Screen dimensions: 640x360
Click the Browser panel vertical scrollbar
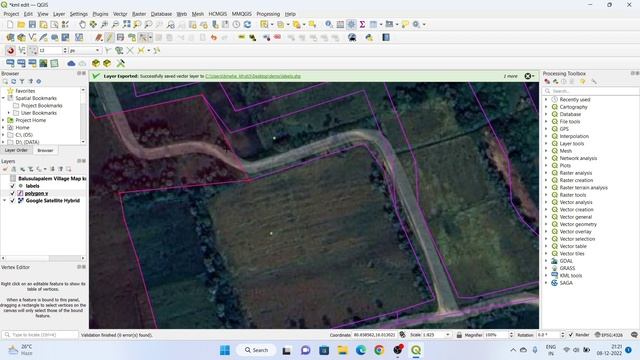click(x=83, y=116)
